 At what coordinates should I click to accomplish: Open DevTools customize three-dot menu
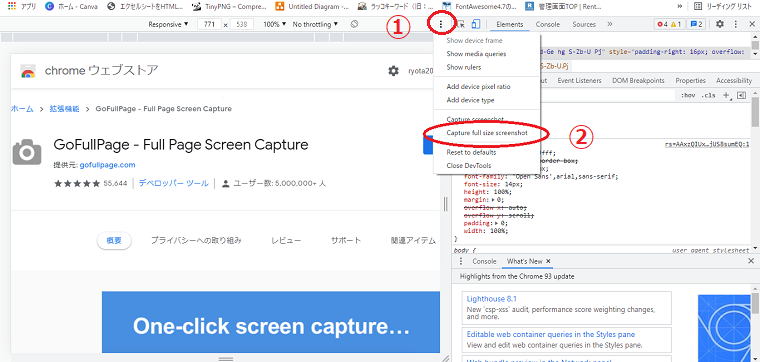735,24
